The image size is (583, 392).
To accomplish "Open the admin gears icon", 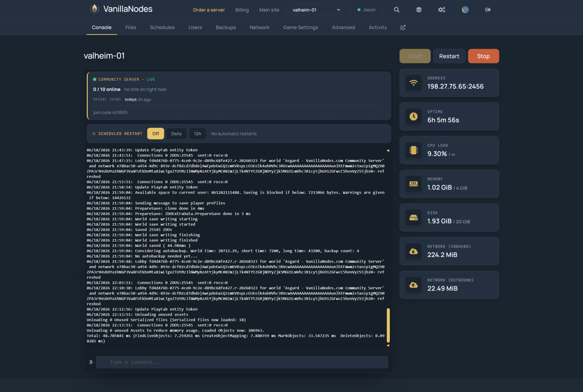I will click(x=441, y=10).
